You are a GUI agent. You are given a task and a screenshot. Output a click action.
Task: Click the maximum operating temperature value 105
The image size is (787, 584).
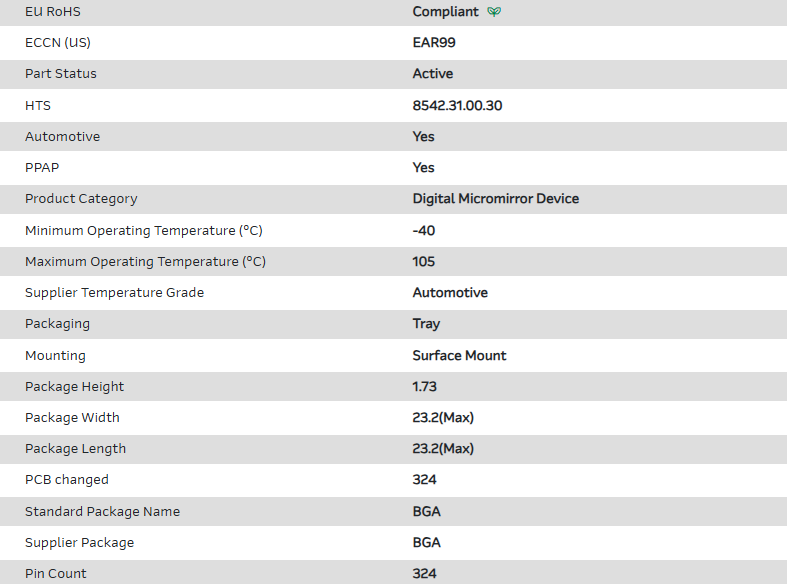coord(424,262)
